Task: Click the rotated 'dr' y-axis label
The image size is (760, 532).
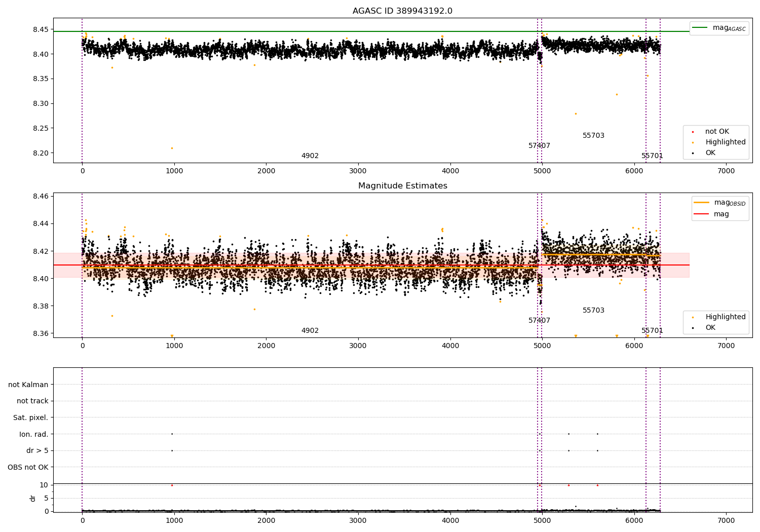Action: click(33, 498)
